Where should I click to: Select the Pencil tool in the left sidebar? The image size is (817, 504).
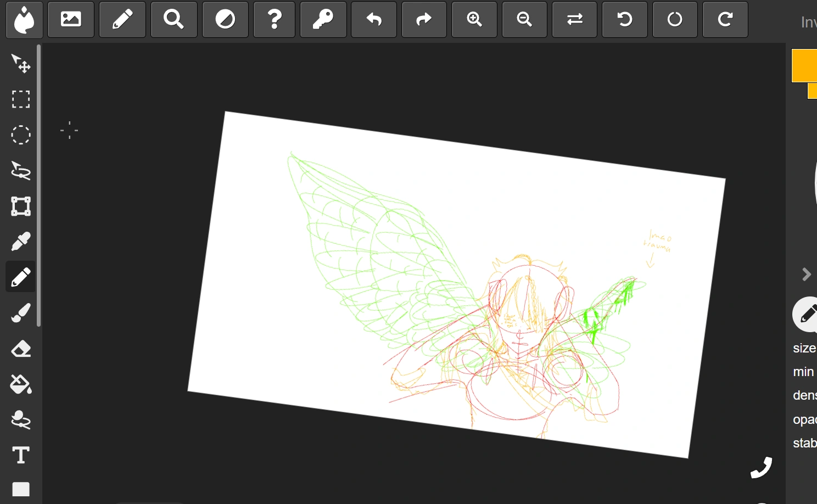point(21,276)
